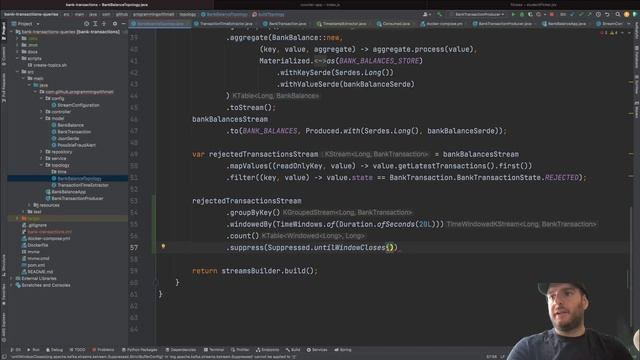Select the active BankBalanceTopology.java editor tab
This screenshot has height=360, width=640.
(160, 24)
